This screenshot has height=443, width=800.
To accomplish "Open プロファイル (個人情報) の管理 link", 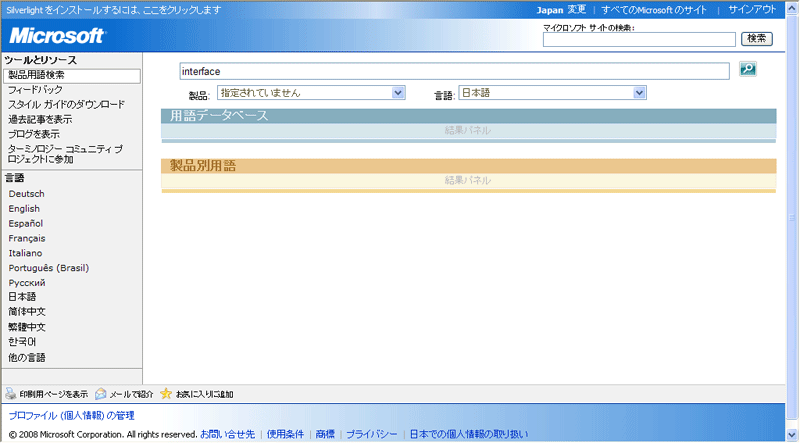I will (71, 415).
